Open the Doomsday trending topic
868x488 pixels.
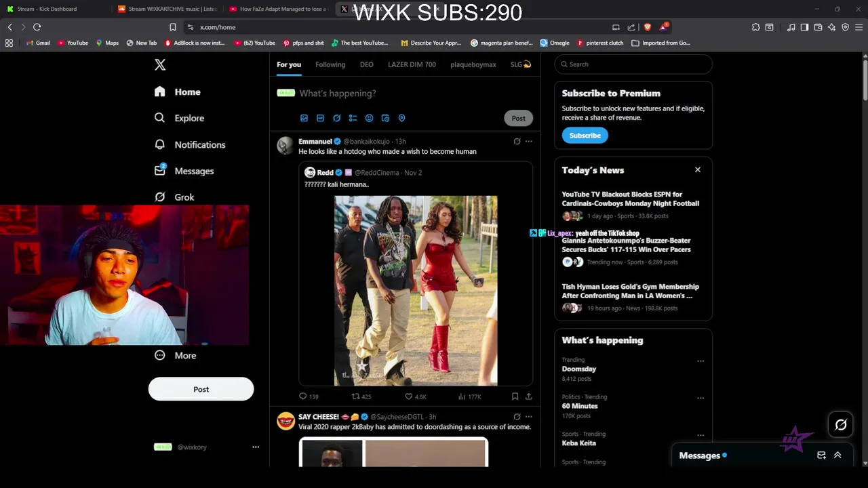[x=578, y=369]
